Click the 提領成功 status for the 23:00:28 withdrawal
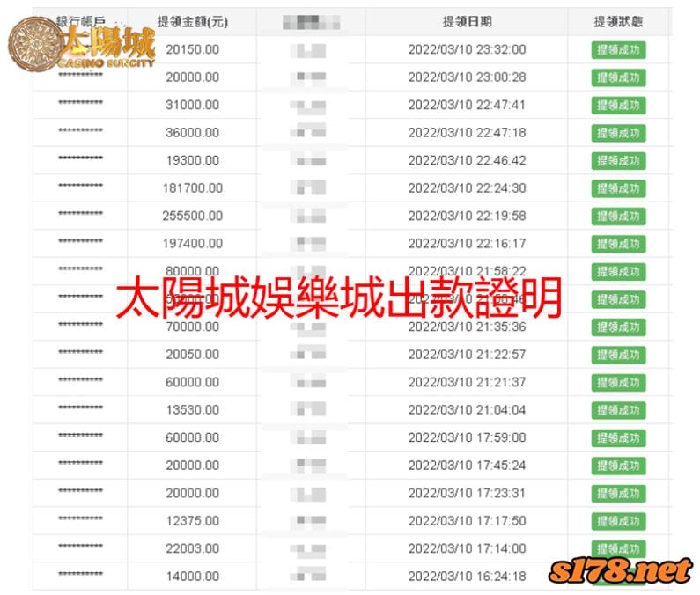The image size is (700, 595). 618,77
